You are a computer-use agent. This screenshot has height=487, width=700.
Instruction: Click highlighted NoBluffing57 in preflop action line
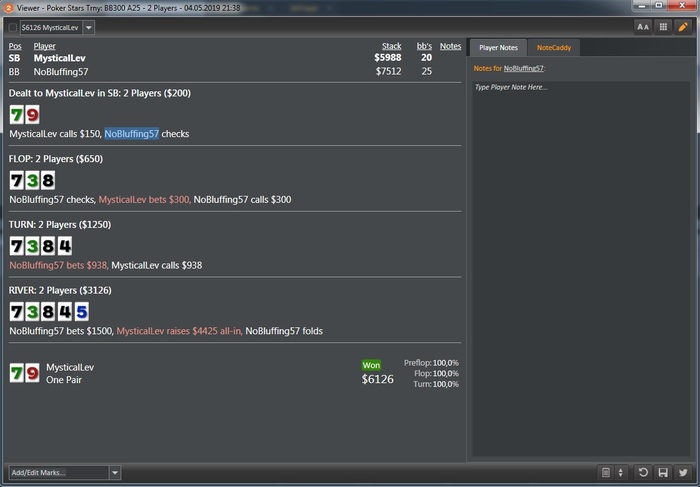coord(132,134)
